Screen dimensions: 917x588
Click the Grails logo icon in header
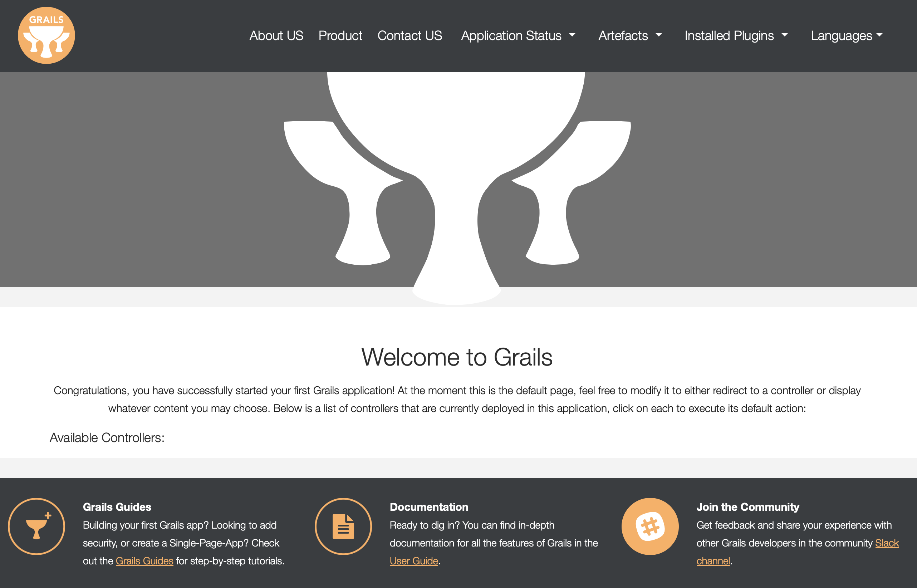46,35
